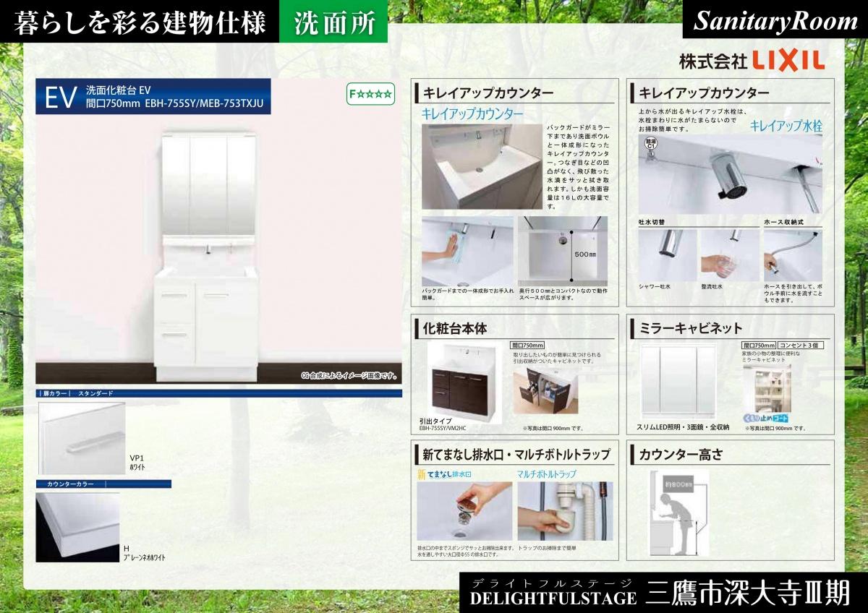Click model number EBH-755SY/MEB-753TXJU text

(205, 103)
